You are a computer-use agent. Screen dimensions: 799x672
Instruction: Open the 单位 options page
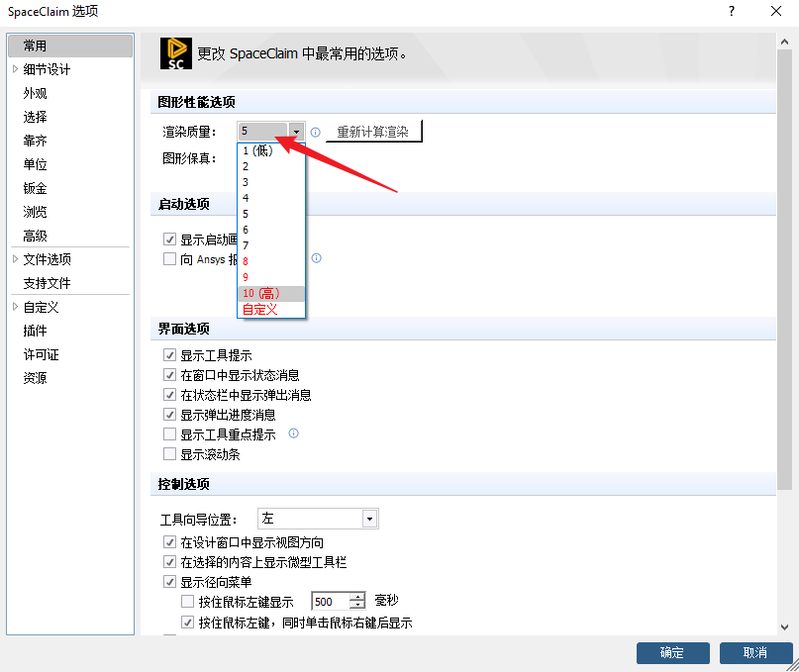[x=35, y=164]
